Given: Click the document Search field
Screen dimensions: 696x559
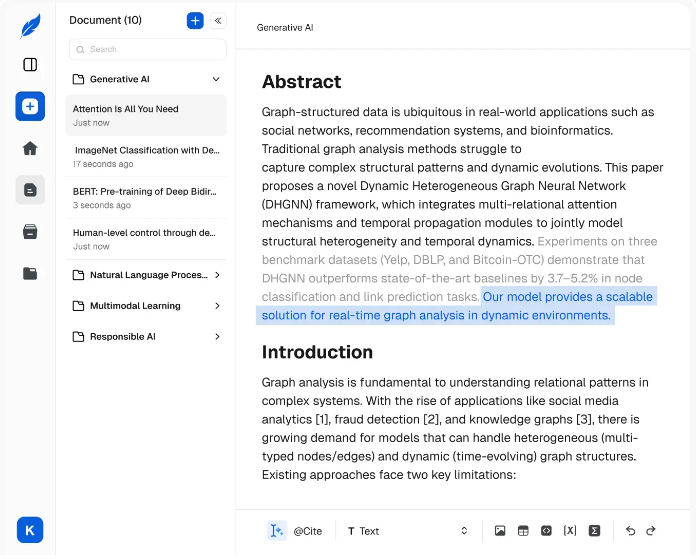Looking at the screenshot, I should coord(148,49).
